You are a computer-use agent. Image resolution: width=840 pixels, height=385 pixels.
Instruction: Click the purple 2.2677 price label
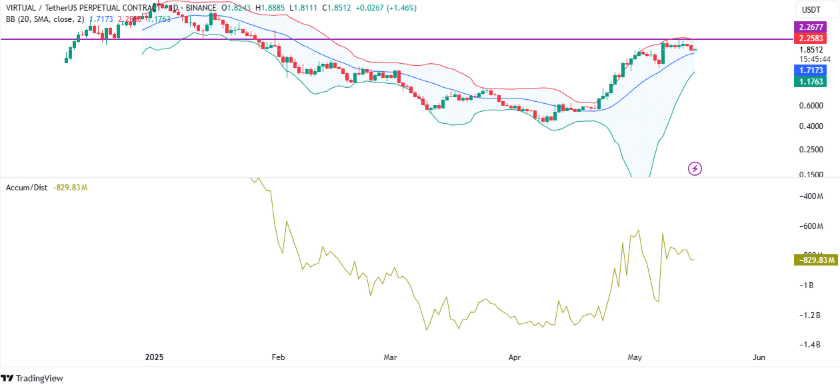tap(811, 27)
